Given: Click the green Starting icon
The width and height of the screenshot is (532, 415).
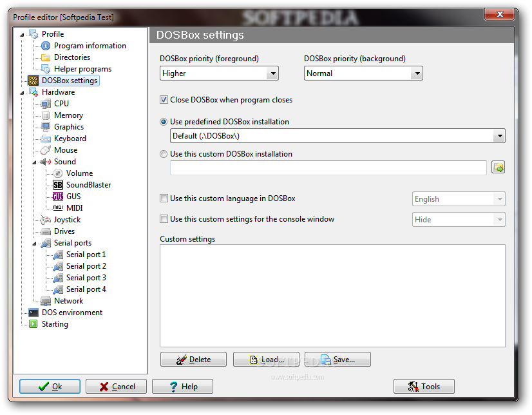Looking at the screenshot, I should tap(33, 324).
